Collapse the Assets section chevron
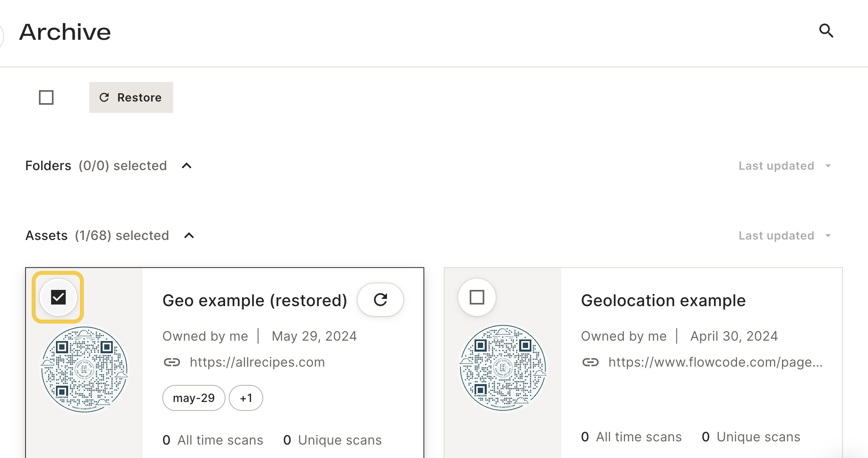The height and width of the screenshot is (458, 868). coord(189,235)
